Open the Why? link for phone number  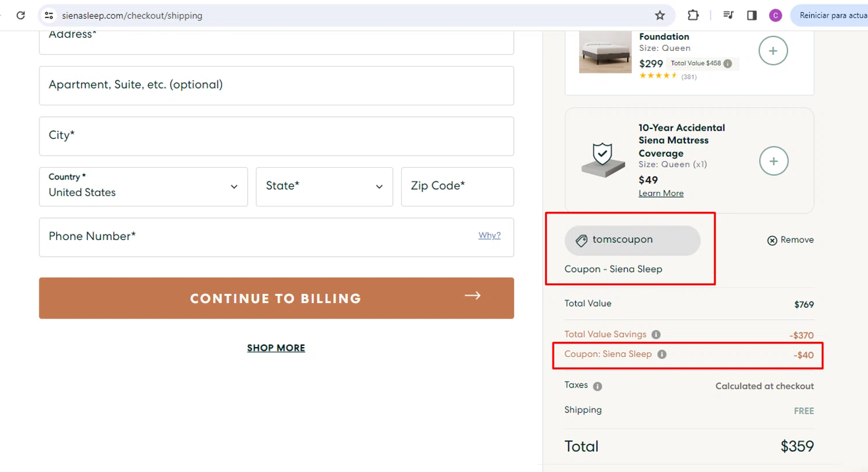(x=490, y=235)
